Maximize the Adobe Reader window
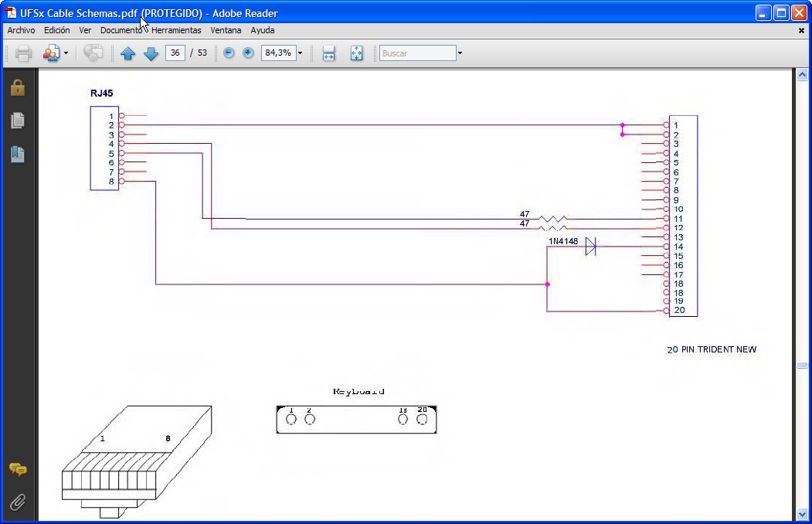 781,13
